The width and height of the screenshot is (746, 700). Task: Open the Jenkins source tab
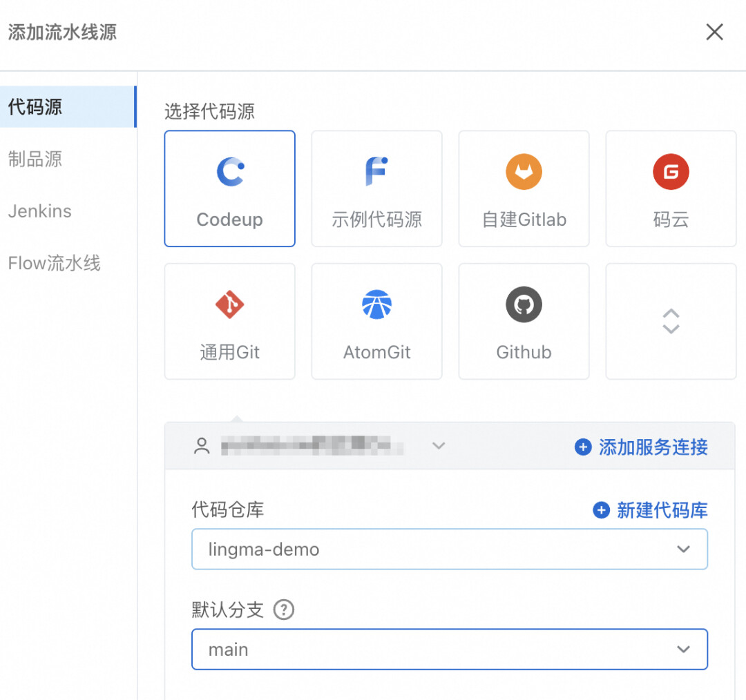pyautogui.click(x=40, y=211)
